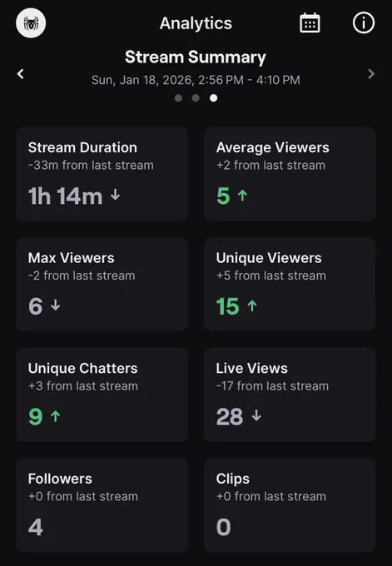Select the second page indicator dot
The image size is (392, 566).
[196, 98]
